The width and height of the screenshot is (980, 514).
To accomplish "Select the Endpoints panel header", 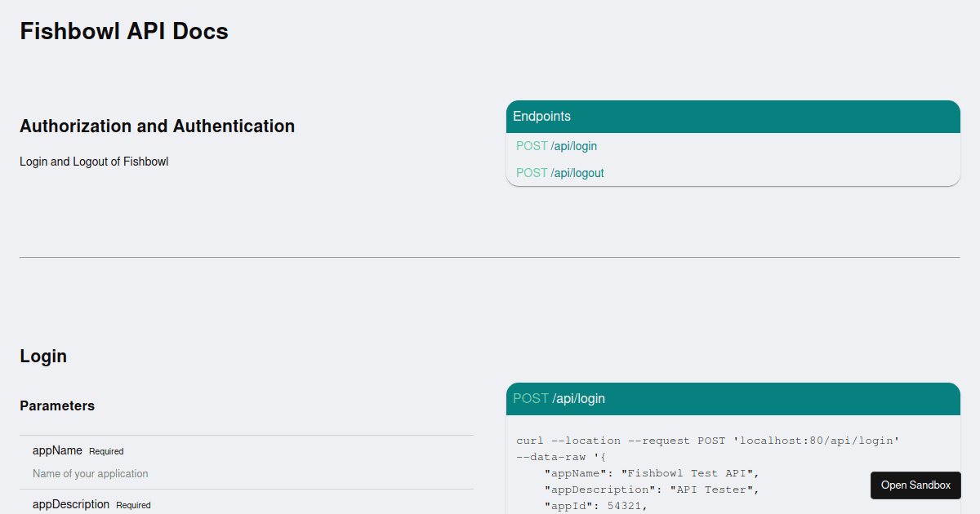I will click(x=541, y=116).
